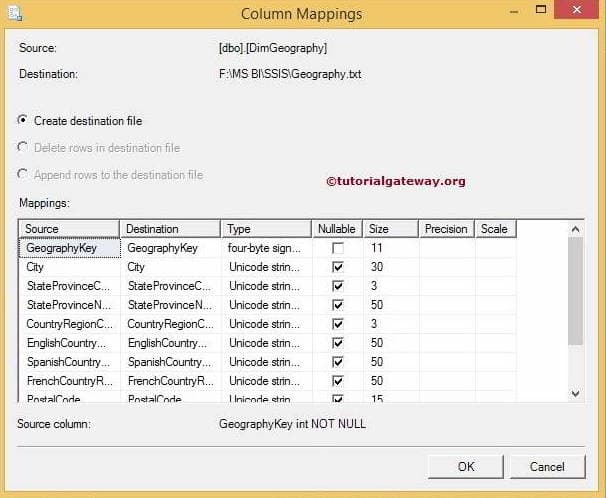The width and height of the screenshot is (606, 498).
Task: Click the mappings list scroll down arrow
Action: point(575,393)
